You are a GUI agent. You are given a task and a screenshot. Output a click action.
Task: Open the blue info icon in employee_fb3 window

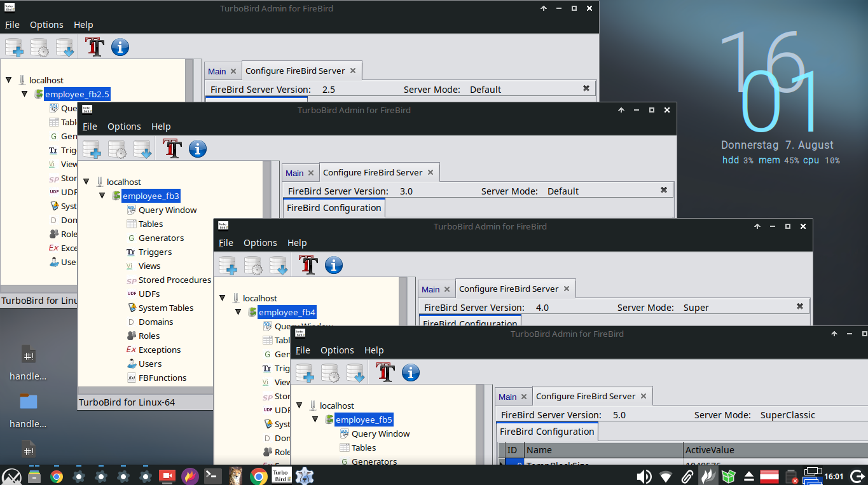198,149
